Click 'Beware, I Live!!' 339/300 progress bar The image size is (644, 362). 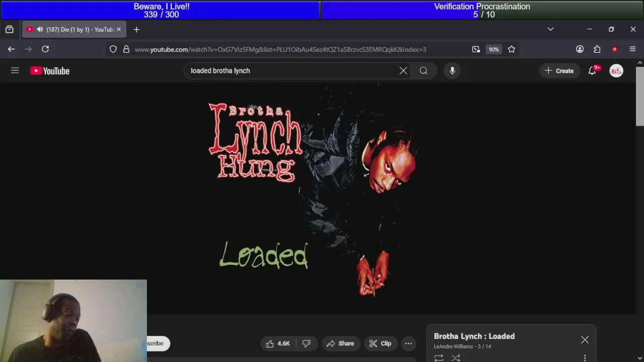(x=160, y=10)
